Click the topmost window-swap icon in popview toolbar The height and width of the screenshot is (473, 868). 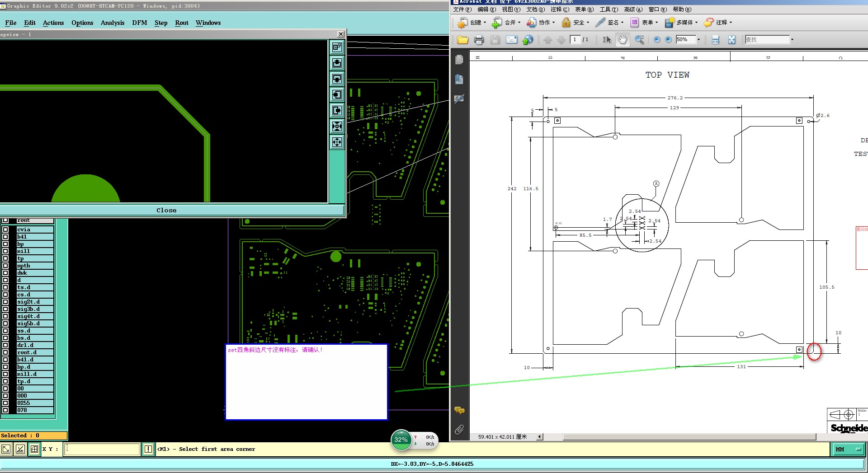pos(337,47)
